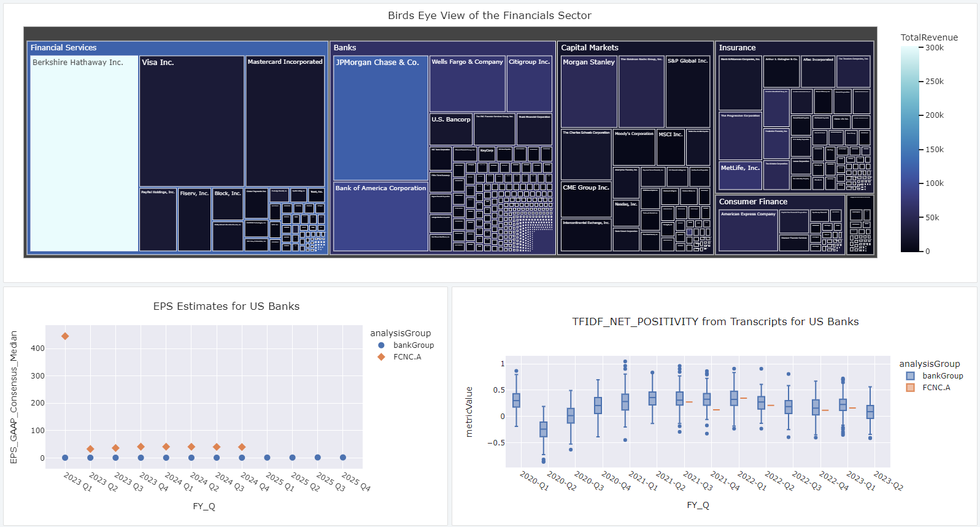Click the orange FCNC.A diamond above 400
This screenshot has width=980, height=527.
(65, 336)
